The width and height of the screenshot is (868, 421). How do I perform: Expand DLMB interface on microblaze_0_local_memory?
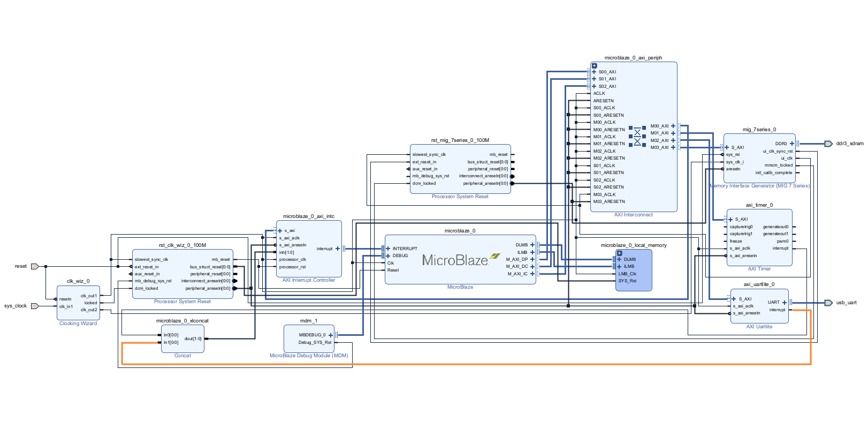tap(619, 259)
